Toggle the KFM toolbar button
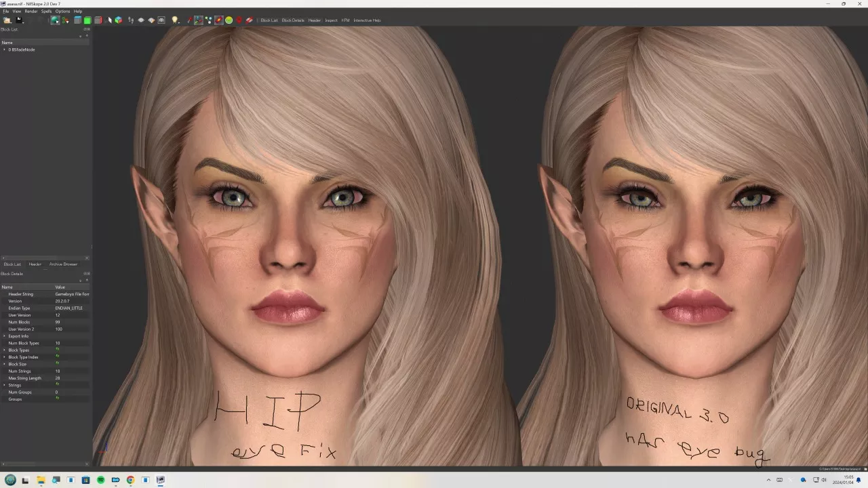Image resolution: width=868 pixels, height=488 pixels. point(346,20)
